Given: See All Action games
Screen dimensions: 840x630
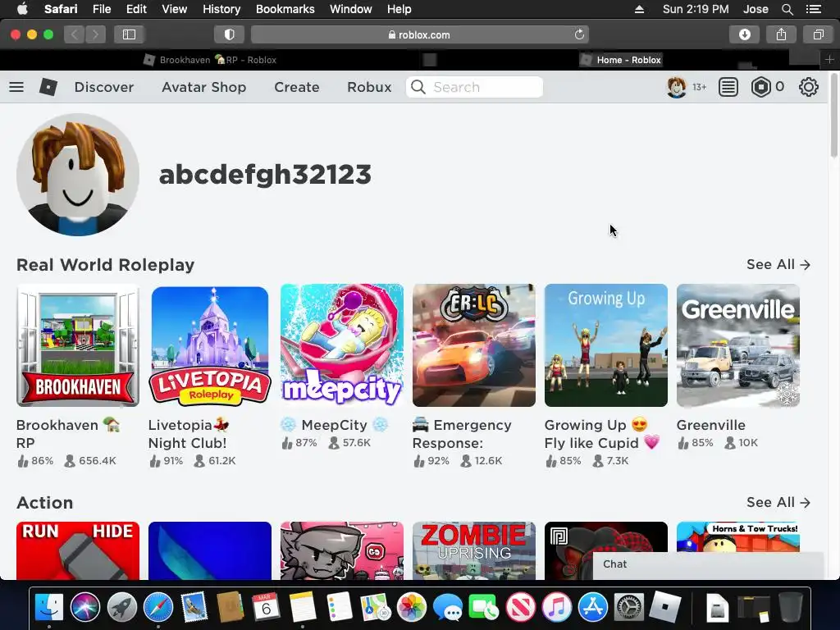Looking at the screenshot, I should click(x=778, y=503).
